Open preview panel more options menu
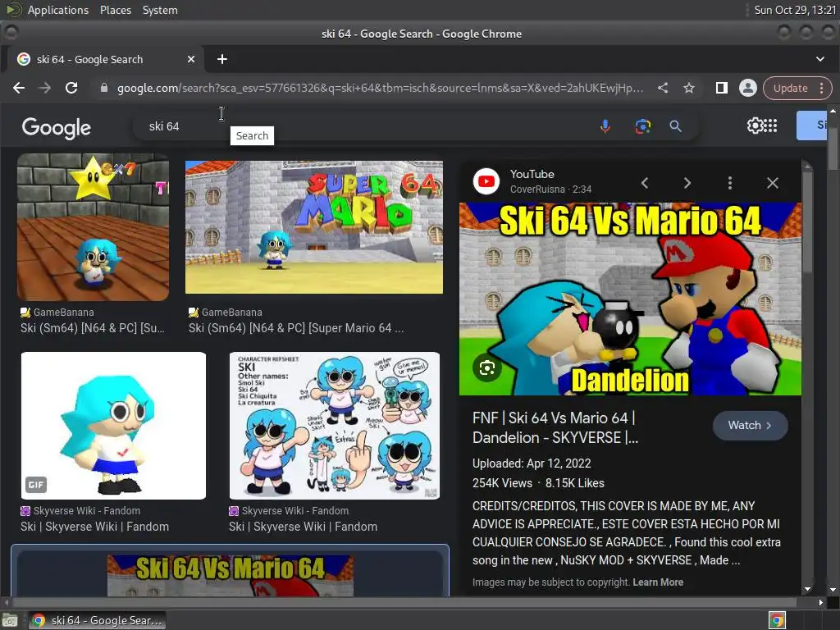The height and width of the screenshot is (630, 840). [729, 183]
